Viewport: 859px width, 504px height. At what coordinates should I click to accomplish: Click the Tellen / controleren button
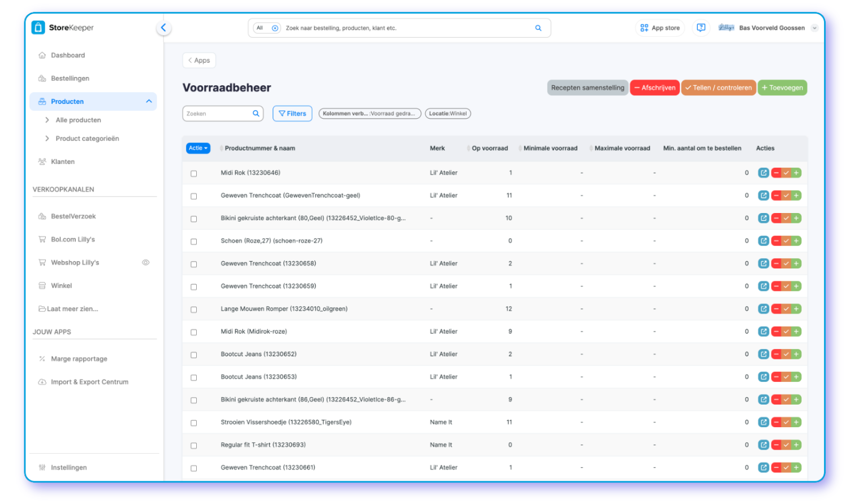click(719, 88)
